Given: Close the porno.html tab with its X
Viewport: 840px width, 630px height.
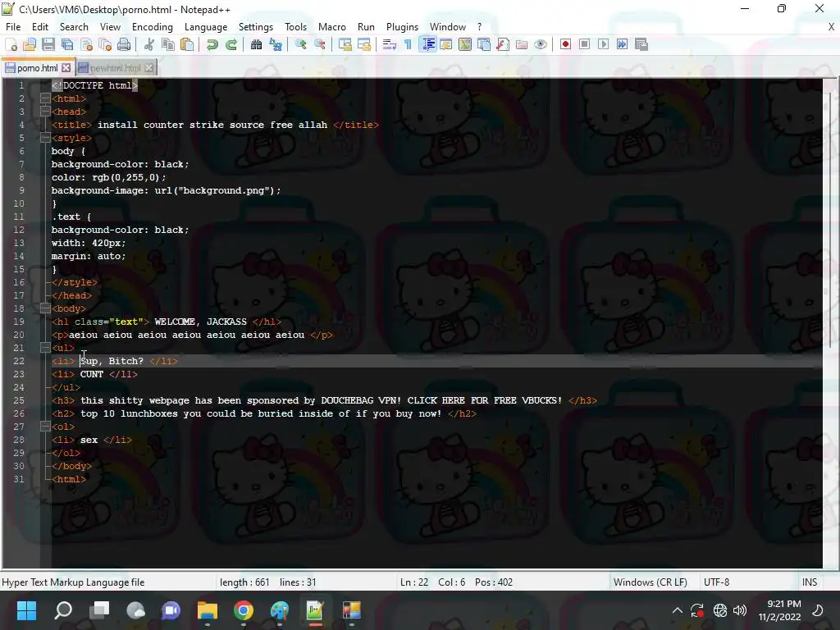Looking at the screenshot, I should pyautogui.click(x=66, y=68).
